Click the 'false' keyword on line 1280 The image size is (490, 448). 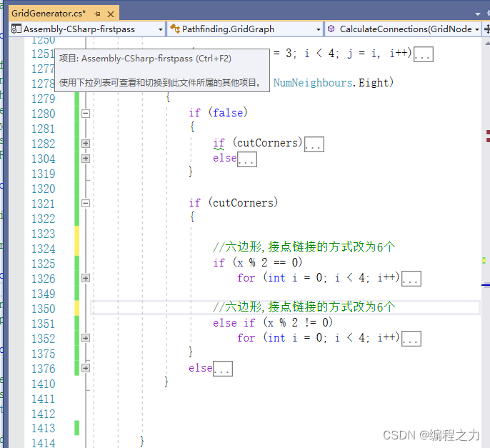(228, 113)
